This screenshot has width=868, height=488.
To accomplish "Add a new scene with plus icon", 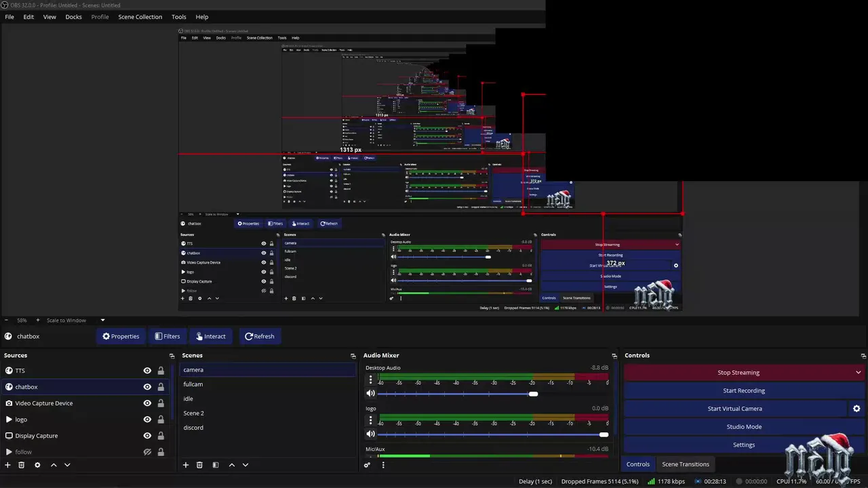I will [186, 465].
